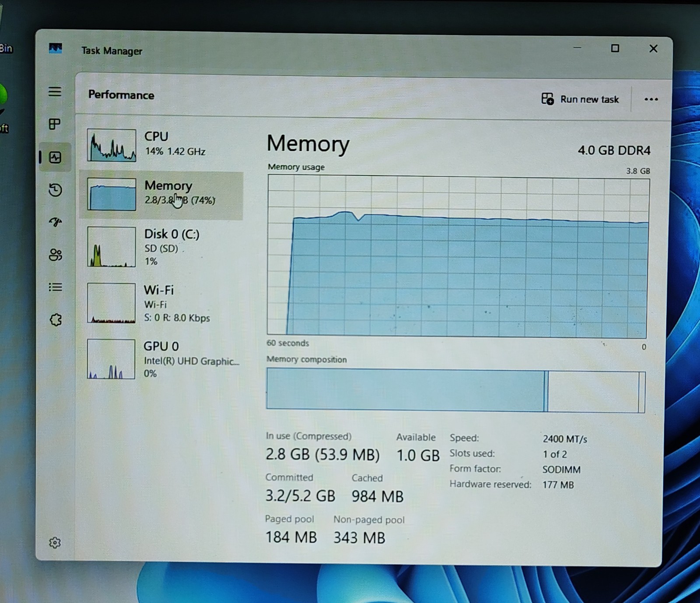Click the 60 seconds graph label
Screen dimensions: 700x603
click(x=288, y=343)
